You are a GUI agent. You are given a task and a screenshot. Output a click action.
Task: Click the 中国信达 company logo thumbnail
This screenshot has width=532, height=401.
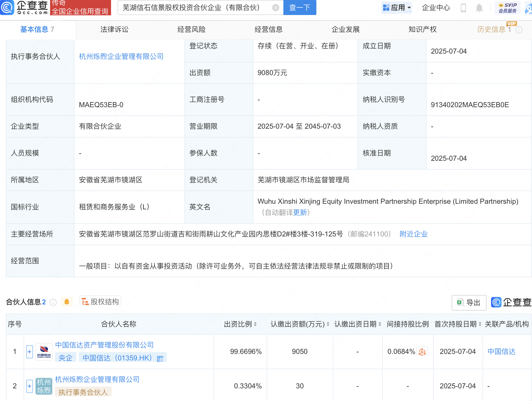tap(44, 352)
